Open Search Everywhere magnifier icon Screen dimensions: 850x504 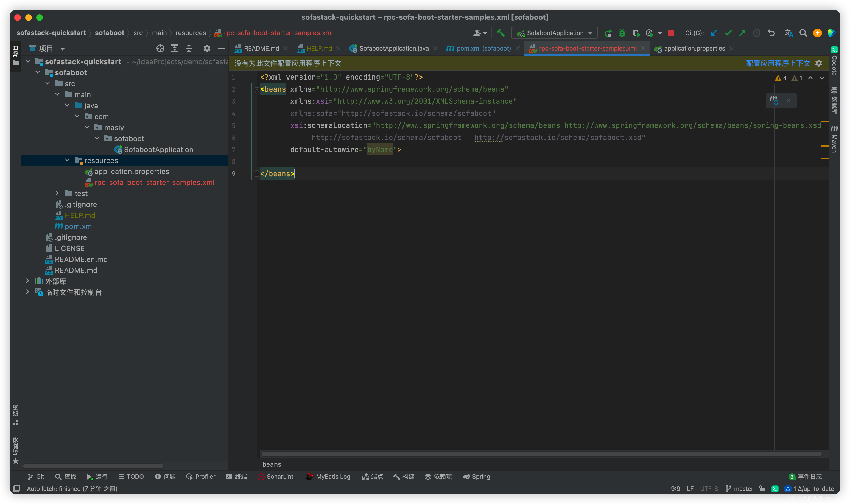point(803,33)
